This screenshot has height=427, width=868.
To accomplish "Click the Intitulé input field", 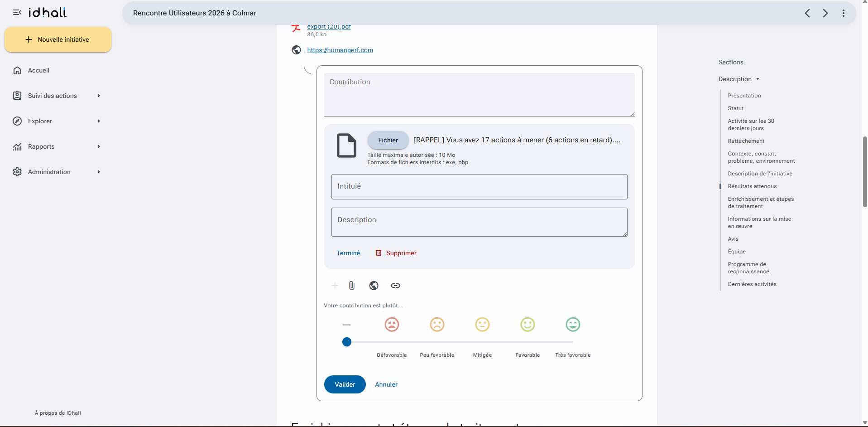I will [479, 187].
